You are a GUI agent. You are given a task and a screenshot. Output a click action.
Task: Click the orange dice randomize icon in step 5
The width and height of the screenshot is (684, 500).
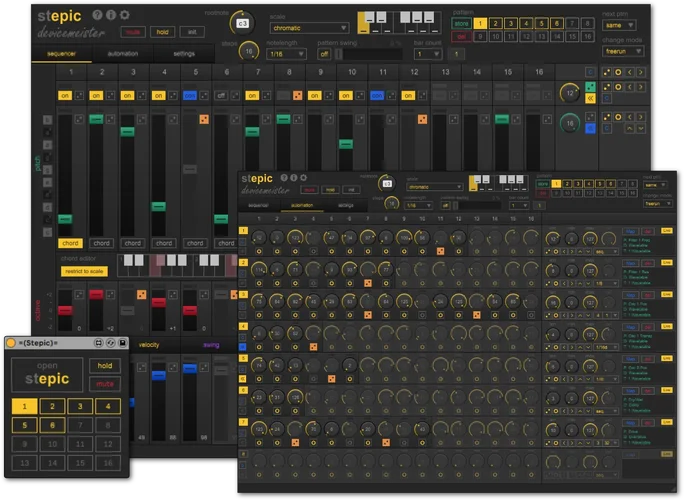[203, 120]
